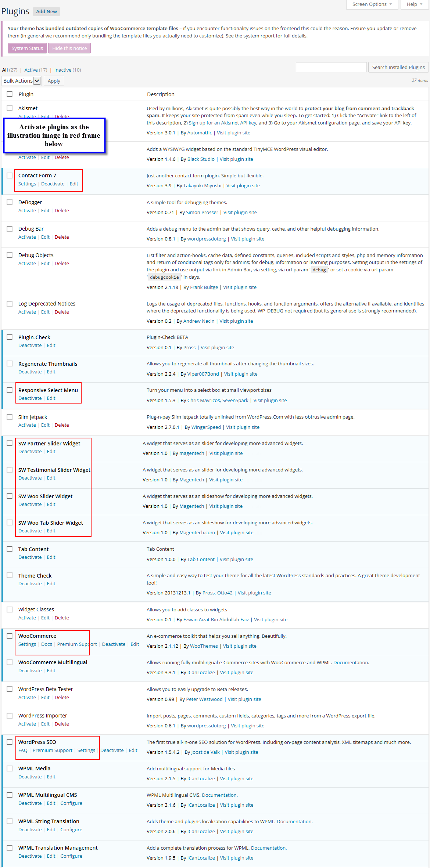The height and width of the screenshot is (868, 430).
Task: Deactivate SW Woo Tab Slider Widget
Action: [30, 531]
